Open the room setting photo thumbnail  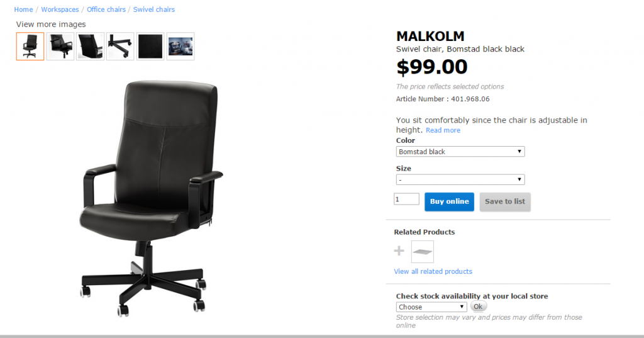[x=180, y=47]
